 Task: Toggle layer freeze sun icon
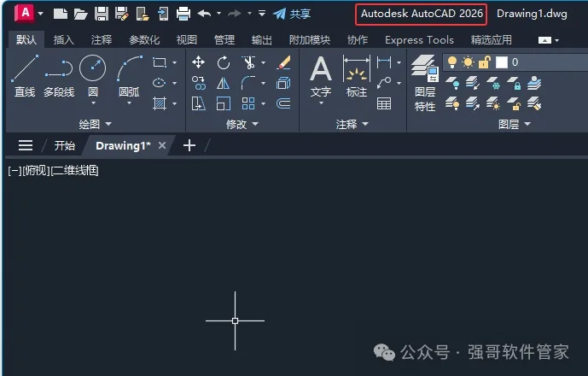pyautogui.click(x=468, y=62)
